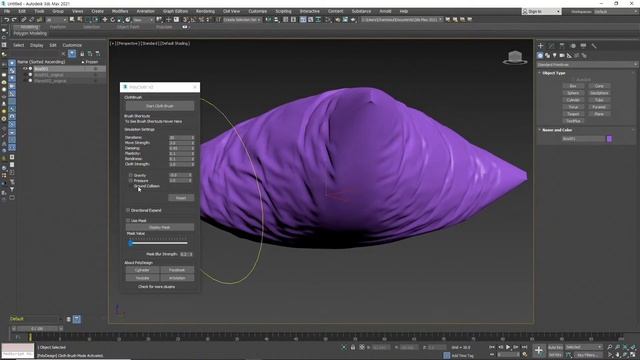Collapse the Name and Color rollout
This screenshot has height=360, width=640.
557,130
